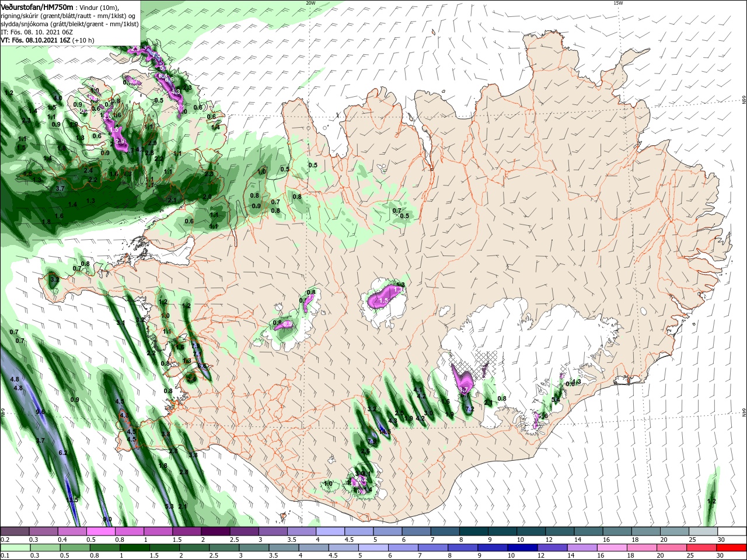Click the 9.0 precipitation value near bottom edge
The height and width of the screenshot is (560, 747).
[107, 519]
